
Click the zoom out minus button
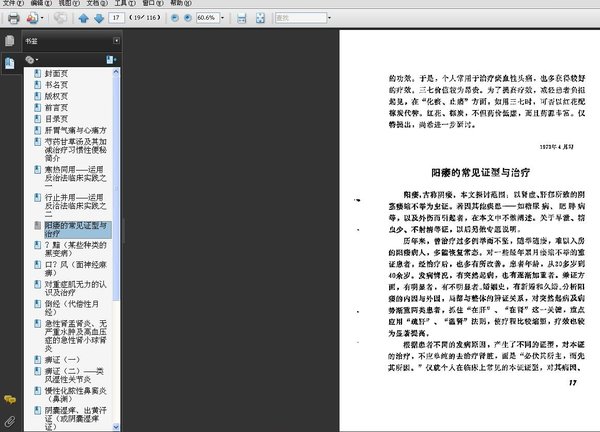pos(175,18)
